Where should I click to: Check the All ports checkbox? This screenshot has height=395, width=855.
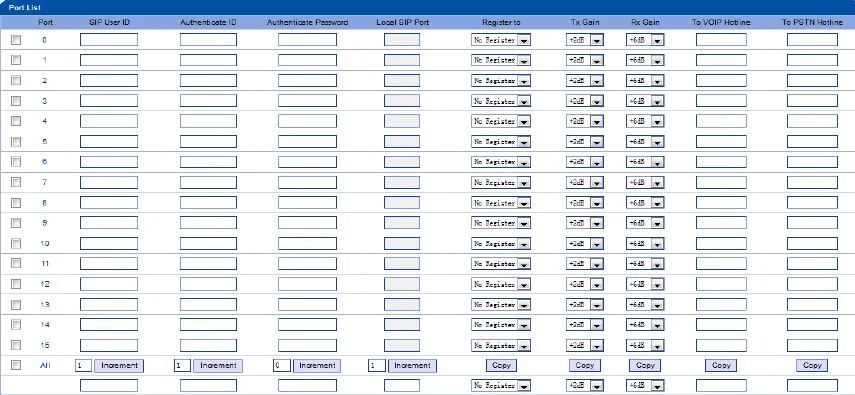pos(16,366)
